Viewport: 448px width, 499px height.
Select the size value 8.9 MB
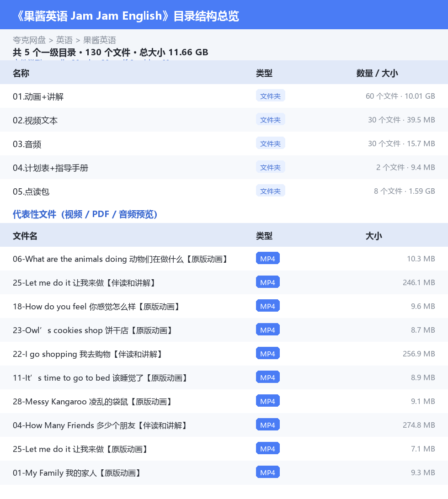click(x=423, y=377)
